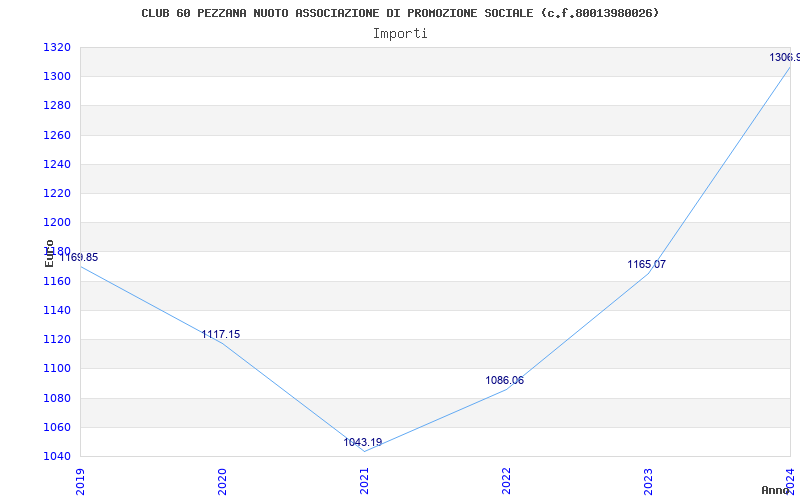Select data label 1086.06
This screenshot has height=500, width=800.
coord(504,380)
